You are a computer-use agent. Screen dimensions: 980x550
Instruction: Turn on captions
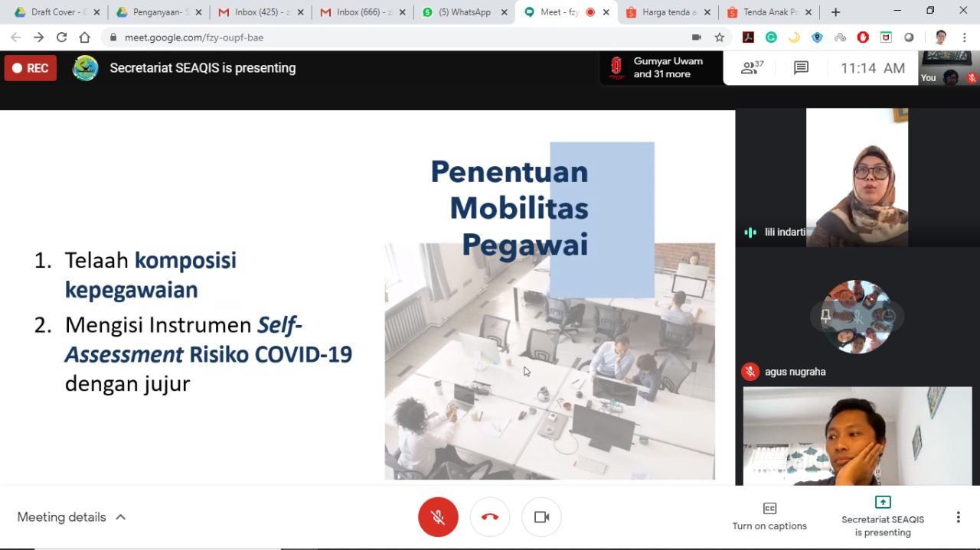[x=769, y=516]
